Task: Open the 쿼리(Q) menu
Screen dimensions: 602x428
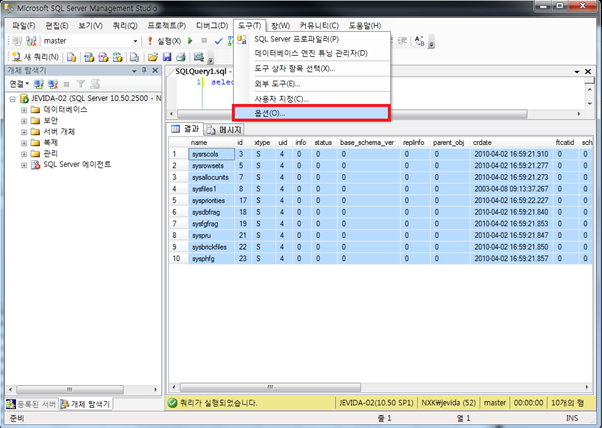Action: 125,26
